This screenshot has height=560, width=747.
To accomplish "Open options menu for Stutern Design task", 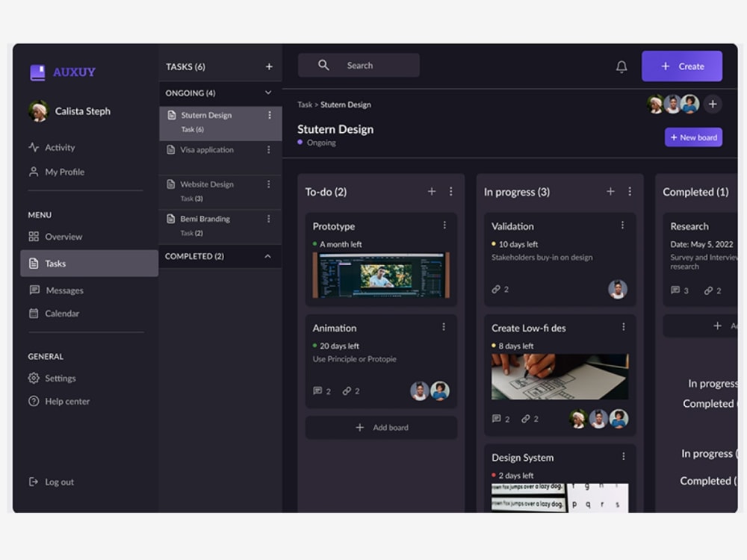I will (x=270, y=115).
